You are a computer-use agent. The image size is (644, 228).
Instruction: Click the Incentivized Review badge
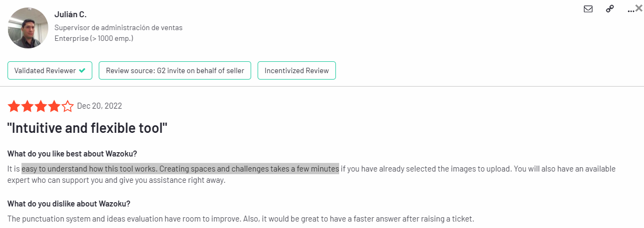[x=297, y=70]
